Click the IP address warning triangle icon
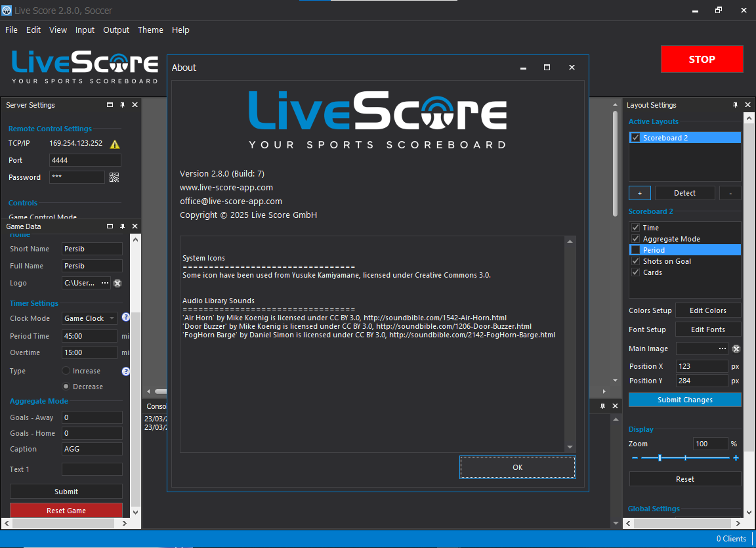 coord(115,144)
